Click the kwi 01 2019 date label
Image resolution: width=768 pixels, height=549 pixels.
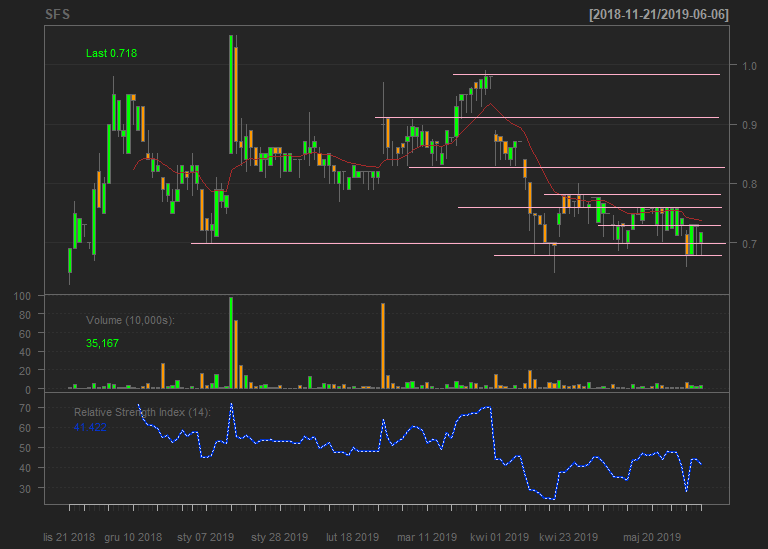click(x=499, y=537)
